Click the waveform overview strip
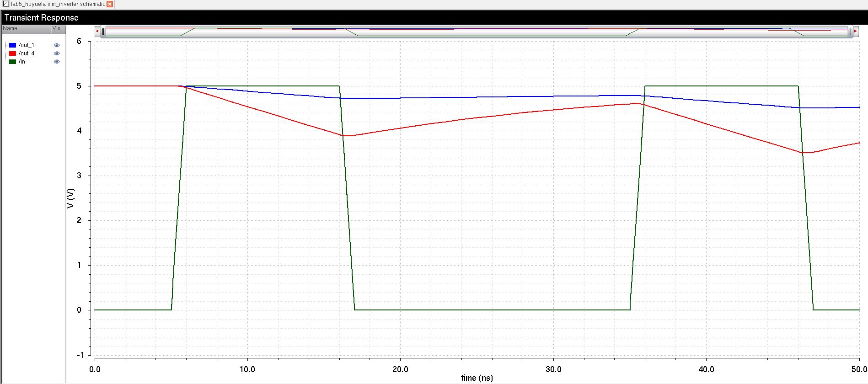This screenshot has height=384, width=868. pos(477,32)
